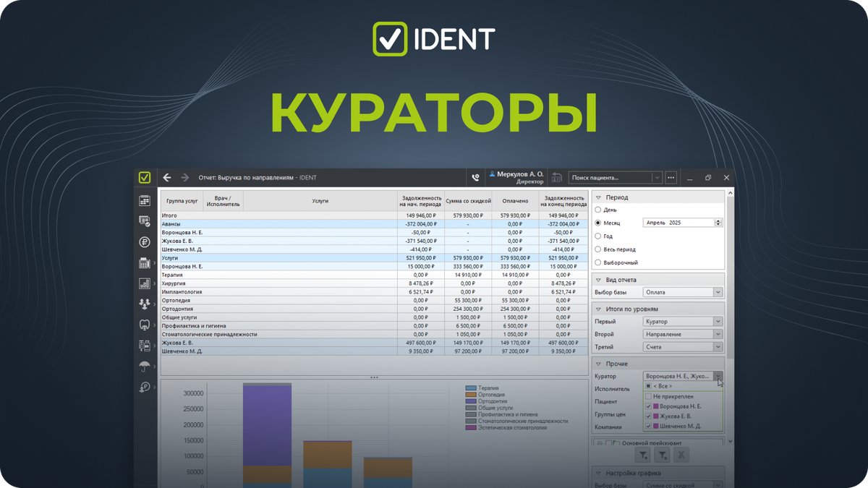Click the Врач / Исполнитель column header
Viewport: 868px width, 488px height.
click(x=223, y=201)
